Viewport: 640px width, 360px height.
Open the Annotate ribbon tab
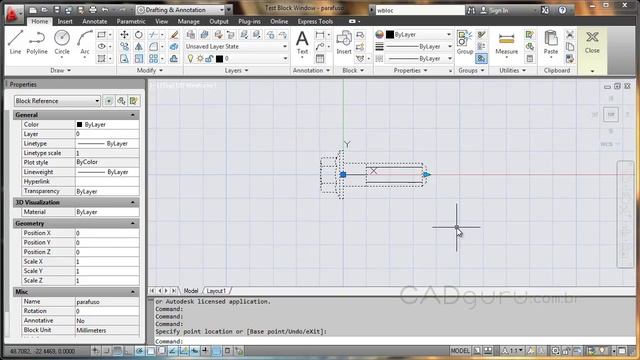click(x=95, y=21)
